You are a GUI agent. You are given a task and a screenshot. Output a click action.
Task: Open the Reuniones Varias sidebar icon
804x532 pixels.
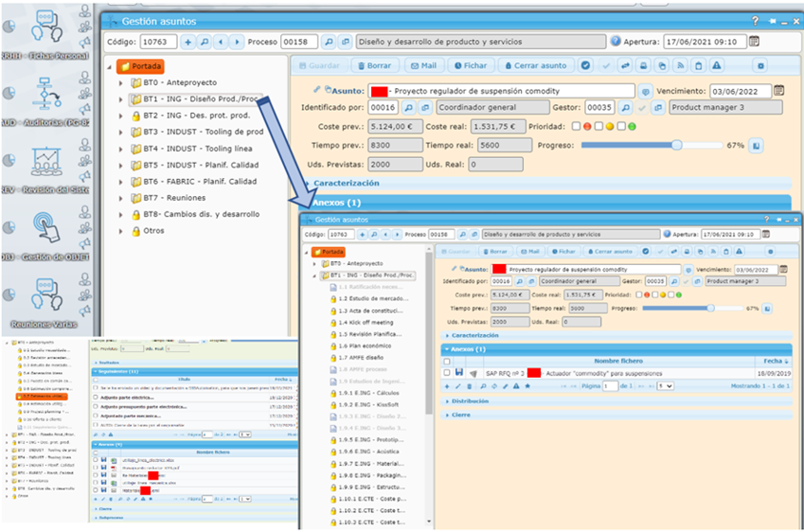point(46,294)
